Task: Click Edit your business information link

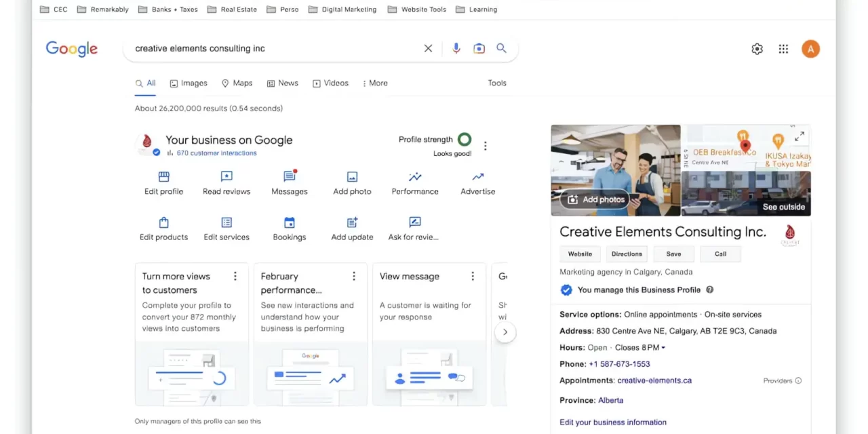Action: click(613, 422)
